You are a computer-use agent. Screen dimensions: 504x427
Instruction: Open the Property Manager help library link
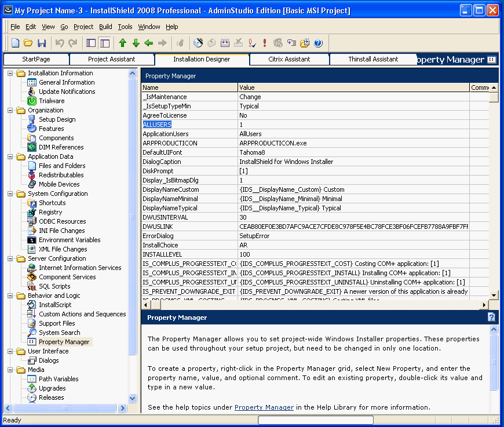(x=264, y=407)
